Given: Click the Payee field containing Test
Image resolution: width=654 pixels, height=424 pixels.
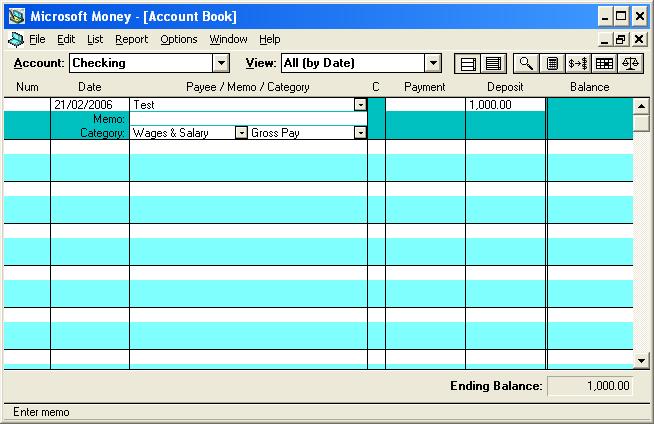Looking at the screenshot, I should pos(242,105).
